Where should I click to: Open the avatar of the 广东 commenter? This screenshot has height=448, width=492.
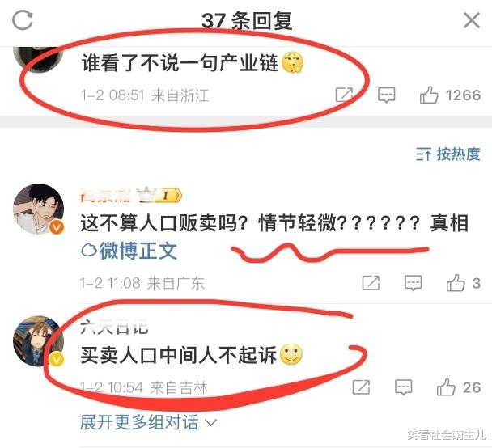[38, 209]
